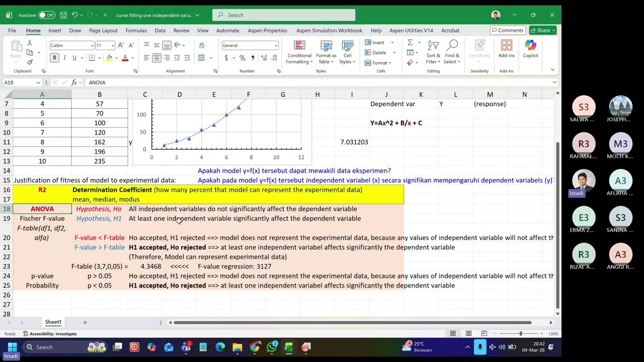This screenshot has height=362, width=644.
Task: Toggle Center horizontal alignment
Action: (156, 58)
